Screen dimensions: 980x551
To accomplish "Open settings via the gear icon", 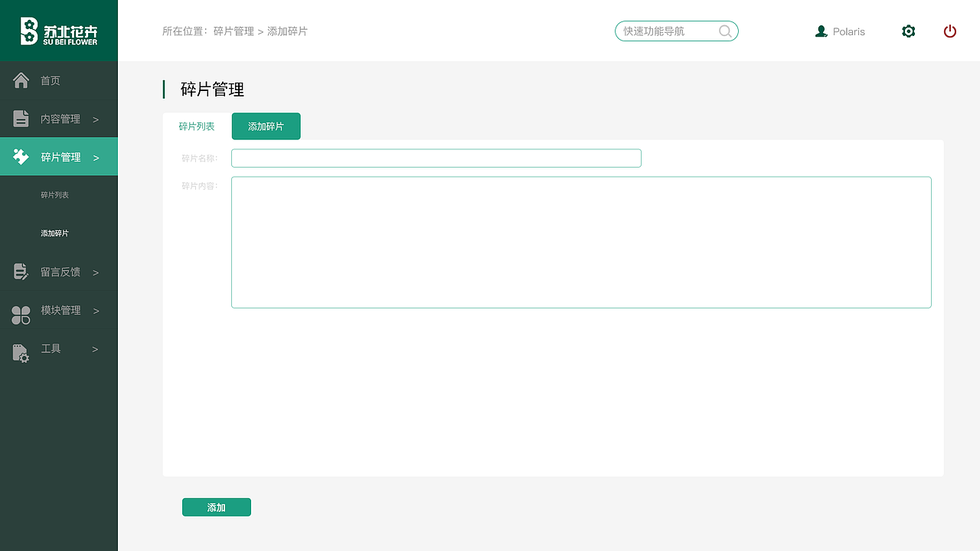I will (909, 31).
